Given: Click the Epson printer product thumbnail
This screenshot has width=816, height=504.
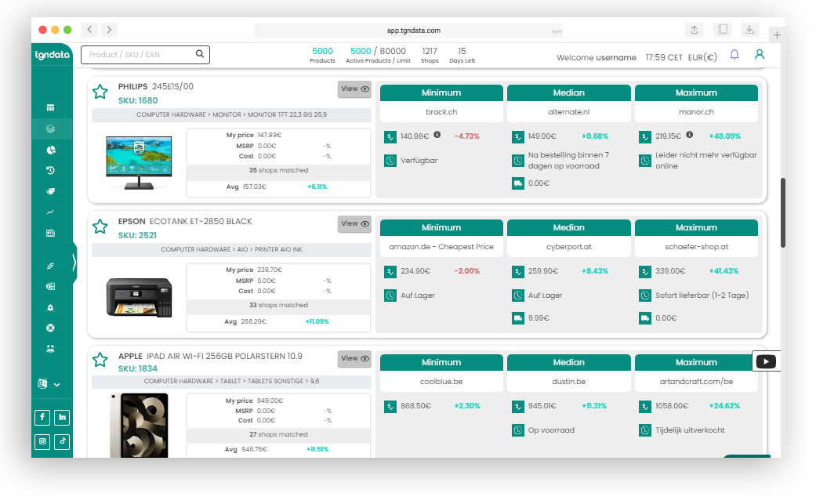Looking at the screenshot, I should [x=139, y=297].
